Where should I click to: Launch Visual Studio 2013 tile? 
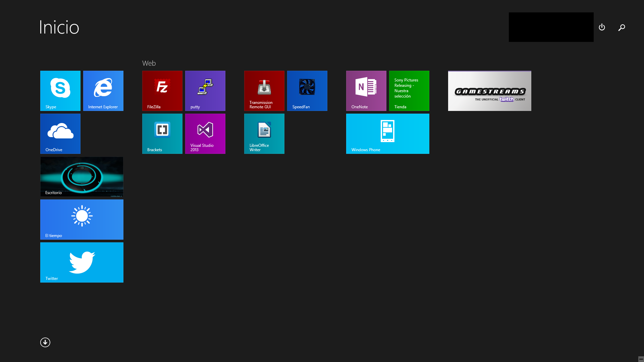pos(205,134)
